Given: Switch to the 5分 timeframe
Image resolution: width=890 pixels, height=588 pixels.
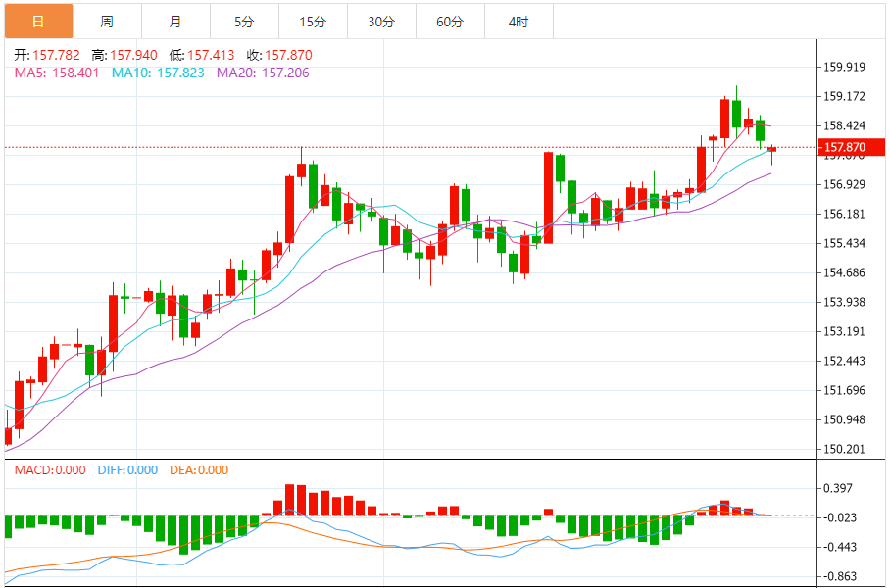Looking at the screenshot, I should coord(244,21).
